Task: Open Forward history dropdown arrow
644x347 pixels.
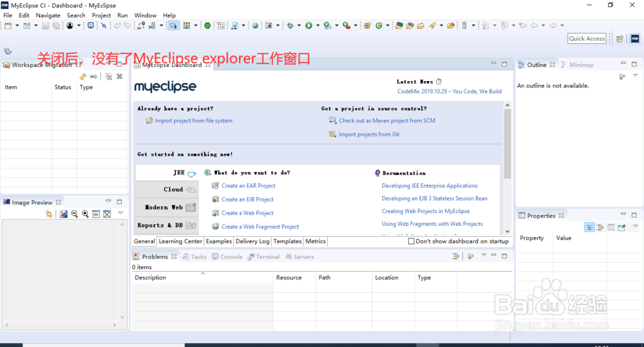Action: 562,26
